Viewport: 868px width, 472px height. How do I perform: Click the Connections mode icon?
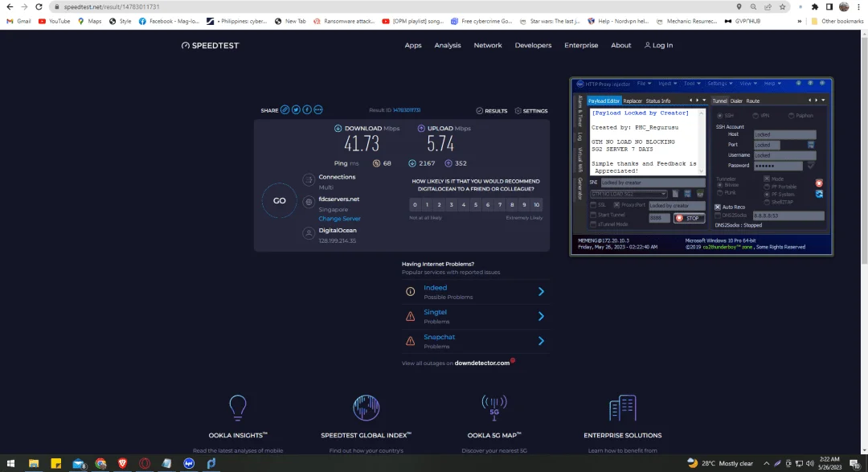309,180
